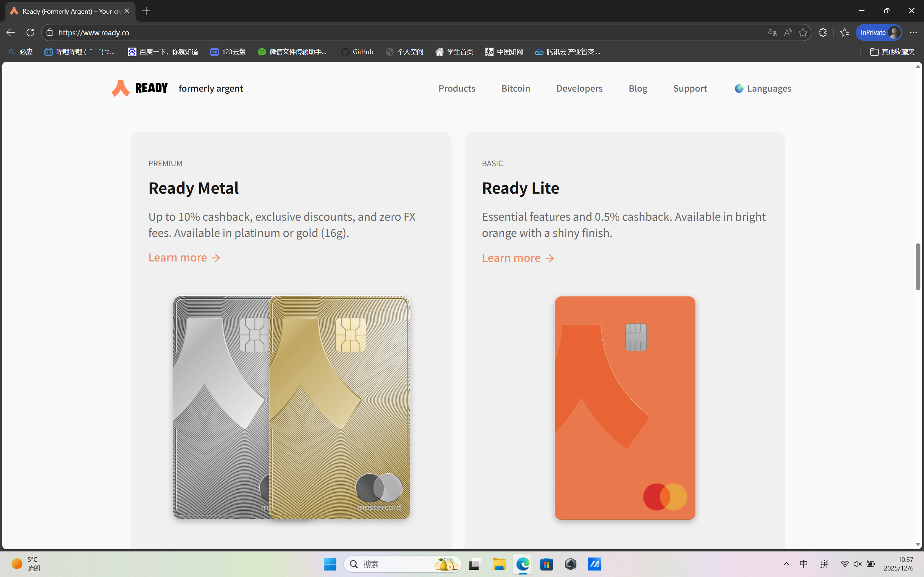Toggle the muted volume tray icon

coord(858,564)
